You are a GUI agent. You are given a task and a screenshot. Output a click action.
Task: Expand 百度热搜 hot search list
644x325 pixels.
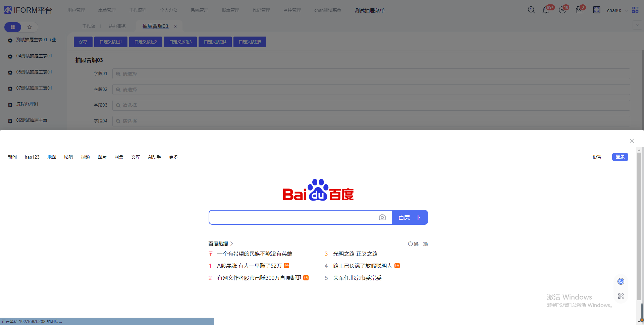(220, 244)
